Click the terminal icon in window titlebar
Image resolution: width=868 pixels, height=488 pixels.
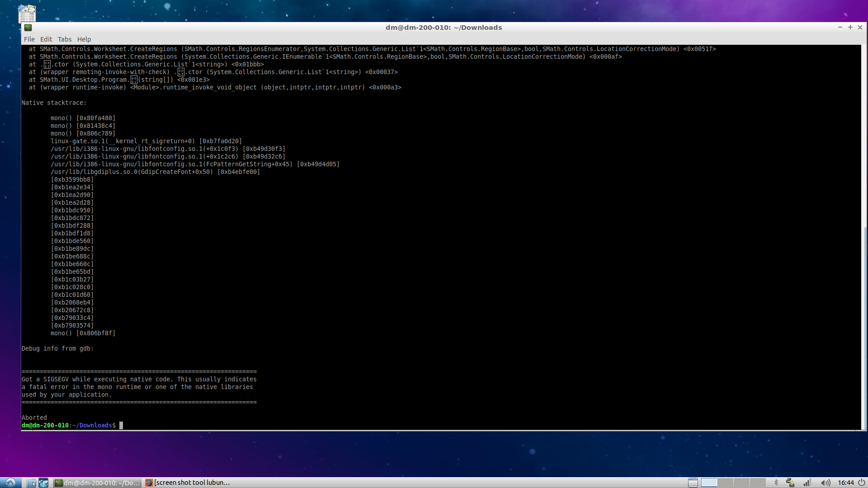pos(28,28)
